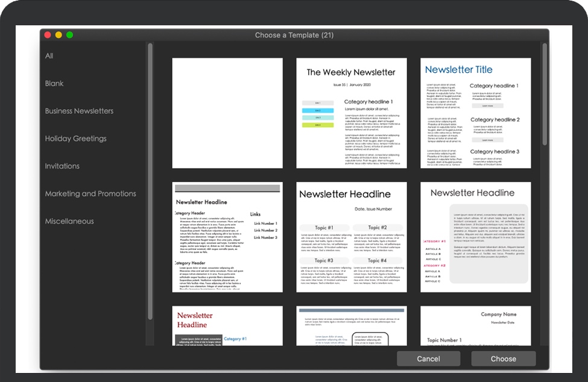
Task: Choose Marketing and Promotions category
Action: pyautogui.click(x=90, y=194)
